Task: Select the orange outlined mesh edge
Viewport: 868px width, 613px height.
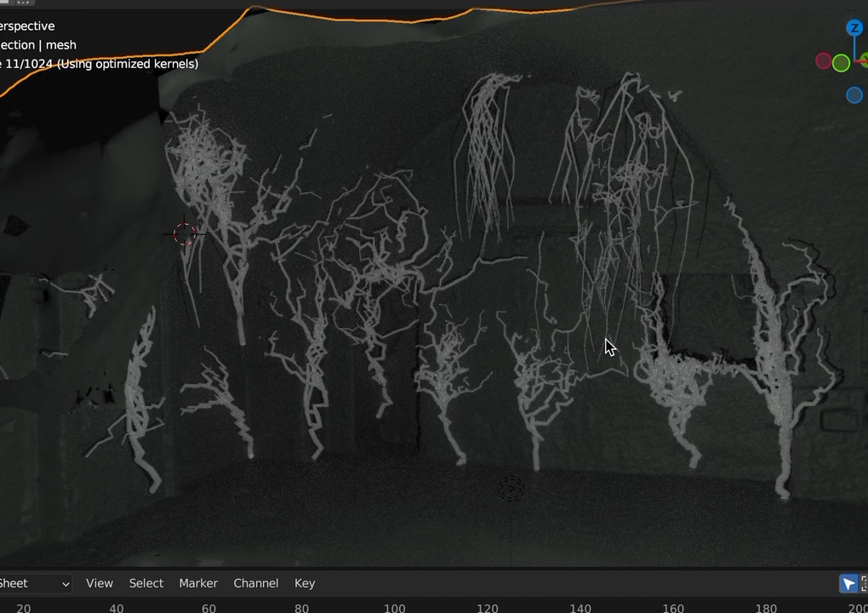Action: (354, 20)
